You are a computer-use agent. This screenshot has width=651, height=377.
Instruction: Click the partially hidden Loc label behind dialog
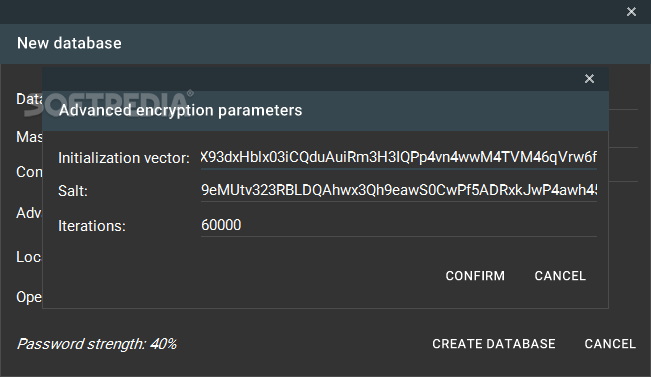pos(29,257)
